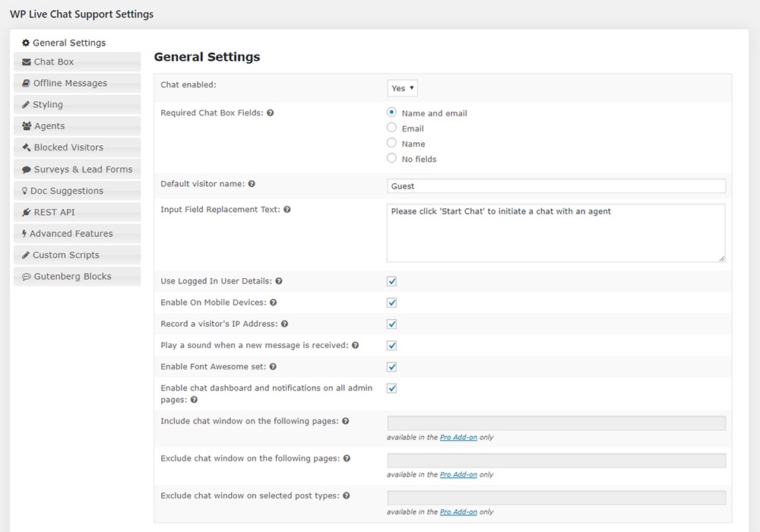This screenshot has width=760, height=532.
Task: Click help icon for Required Chat Box Fields
Action: [x=271, y=113]
